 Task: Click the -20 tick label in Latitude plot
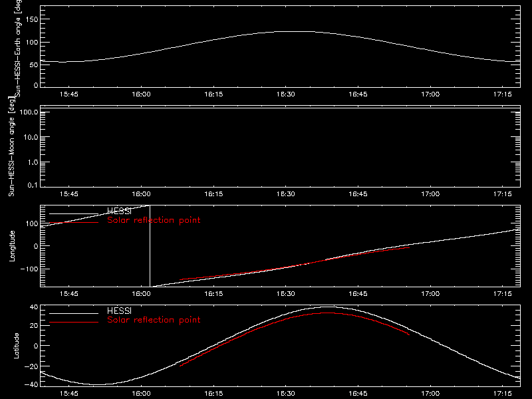click(31, 366)
